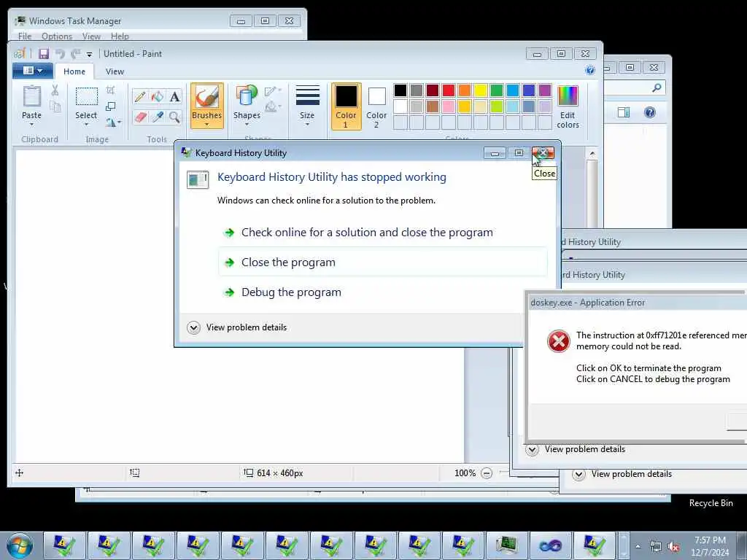Click the Zoom out minus button in Paint's status bar
Screen dimensions: 747x560
(487, 473)
